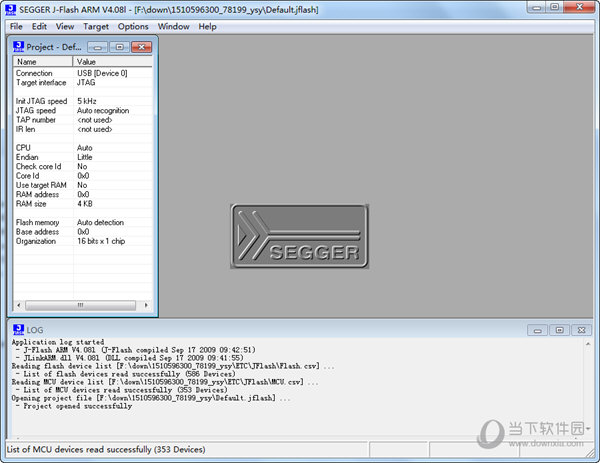600x463 pixels.
Task: Select the Init JTAG speed row
Action: coord(83,101)
